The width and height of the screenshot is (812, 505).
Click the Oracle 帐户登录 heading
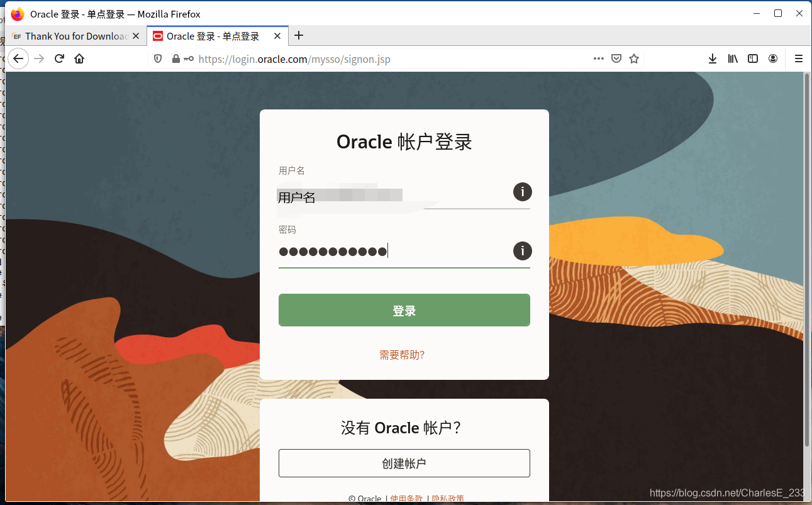coord(404,142)
